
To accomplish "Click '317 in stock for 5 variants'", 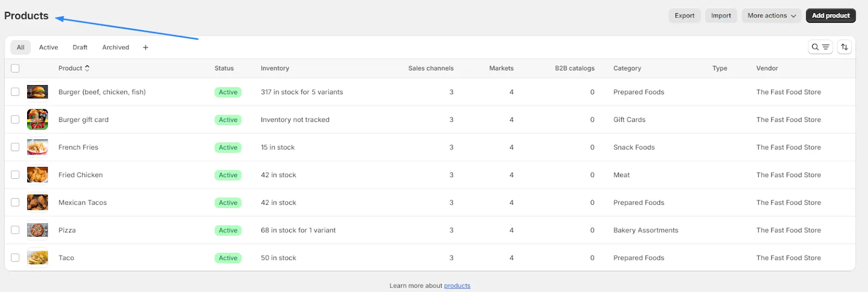I will pyautogui.click(x=302, y=92).
